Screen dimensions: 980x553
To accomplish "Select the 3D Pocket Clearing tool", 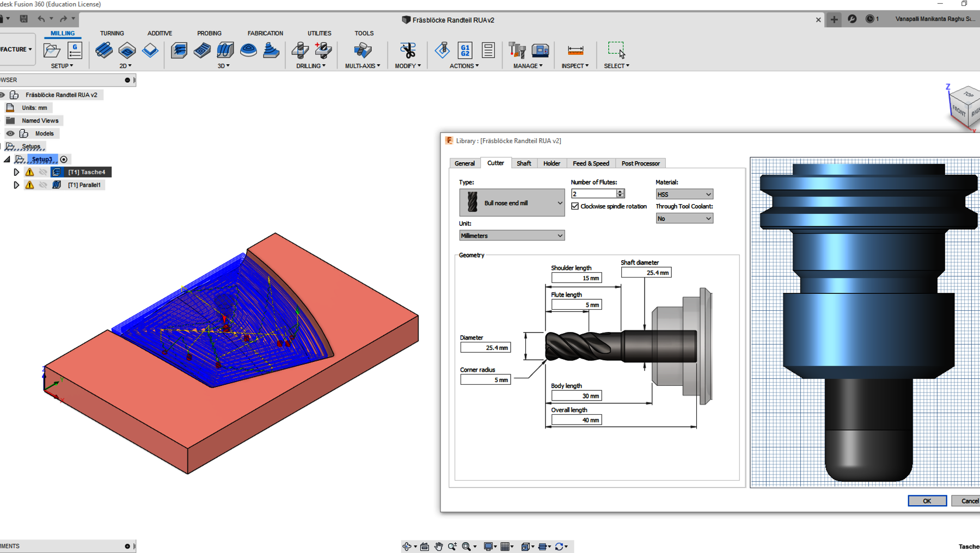I will 202,51.
